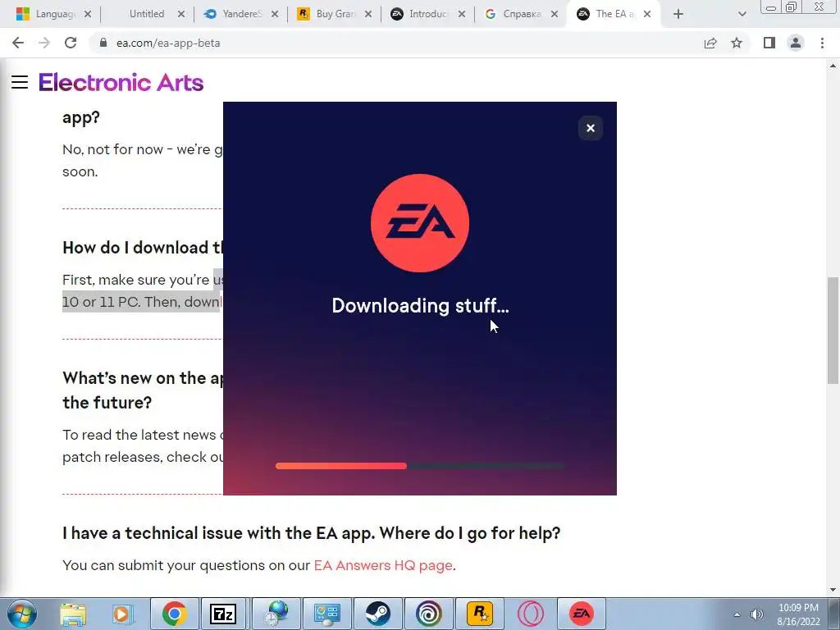Open the EA Answers HQ page link
Image resolution: width=840 pixels, height=630 pixels.
[x=383, y=565]
